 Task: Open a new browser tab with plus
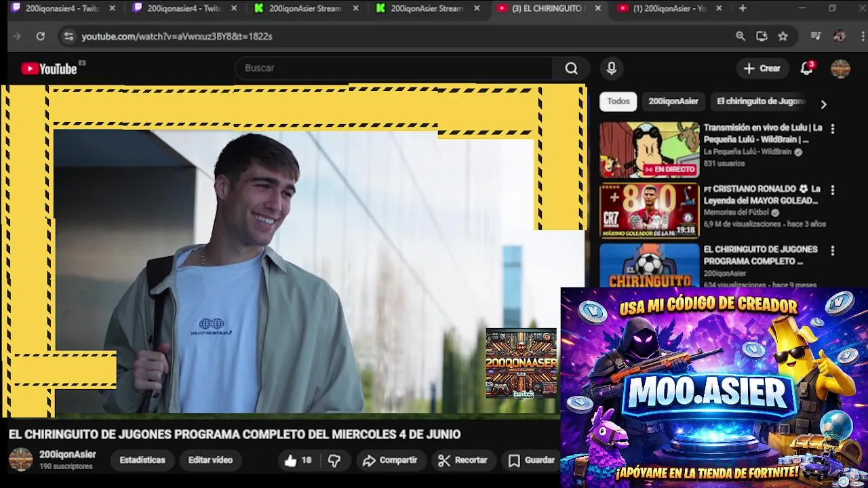743,8
